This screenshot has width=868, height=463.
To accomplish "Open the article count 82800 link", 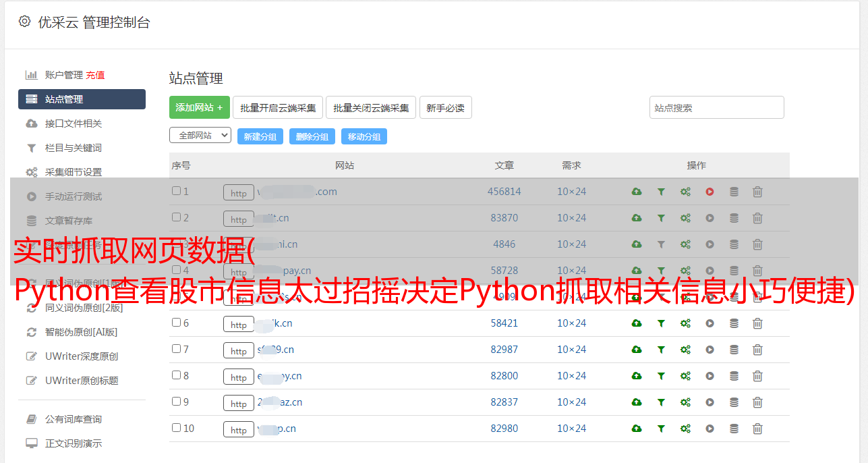I will point(504,376).
